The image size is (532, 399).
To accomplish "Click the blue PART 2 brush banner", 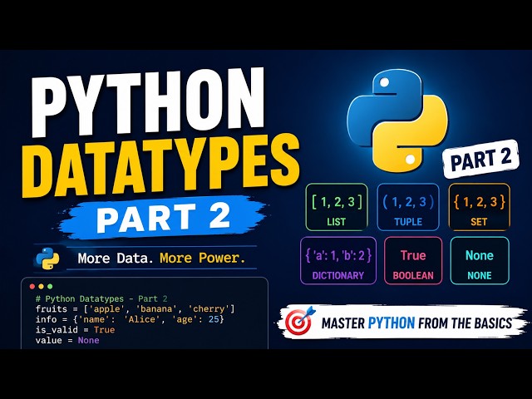I will coord(163,216).
